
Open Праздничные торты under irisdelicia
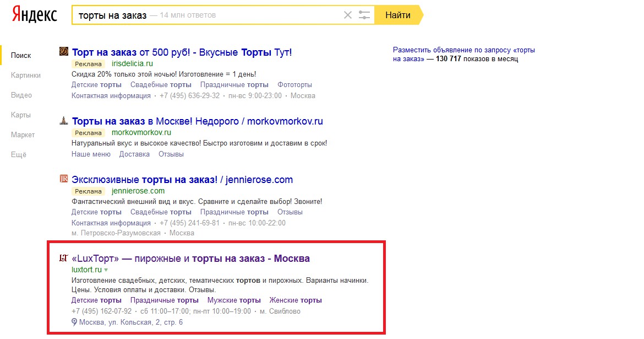234,85
